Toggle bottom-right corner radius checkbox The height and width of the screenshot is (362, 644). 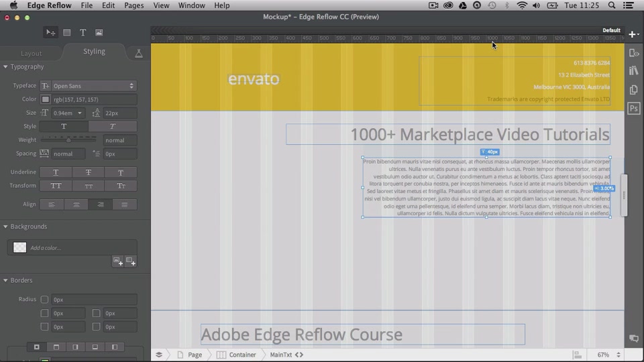(96, 326)
